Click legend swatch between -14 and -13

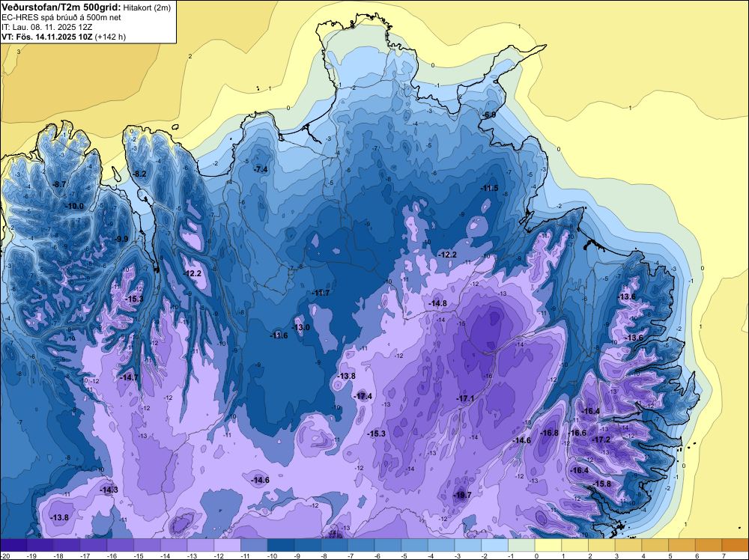point(174,545)
